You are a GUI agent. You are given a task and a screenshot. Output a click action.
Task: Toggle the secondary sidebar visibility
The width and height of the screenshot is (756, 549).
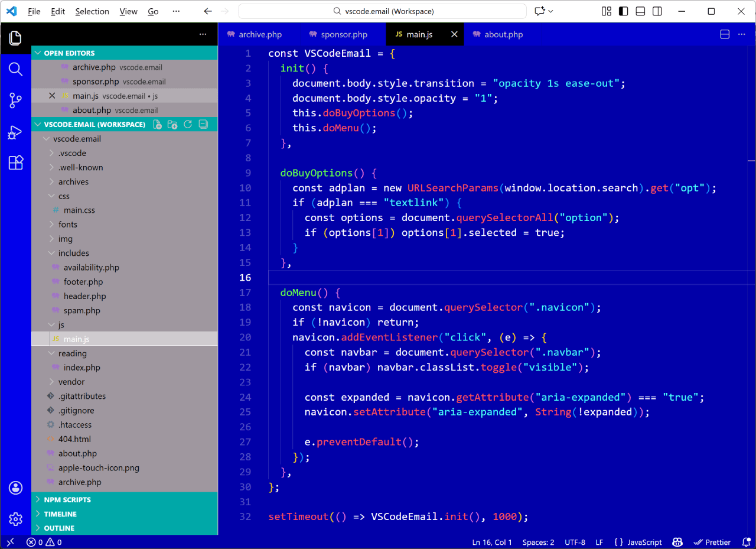click(x=657, y=10)
